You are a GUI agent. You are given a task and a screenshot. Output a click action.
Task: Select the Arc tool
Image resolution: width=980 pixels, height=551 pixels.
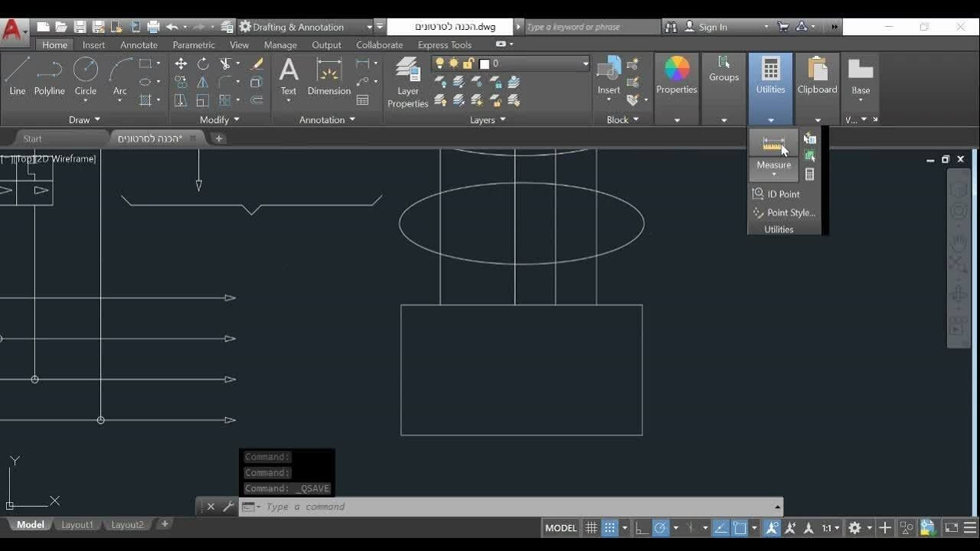[119, 77]
